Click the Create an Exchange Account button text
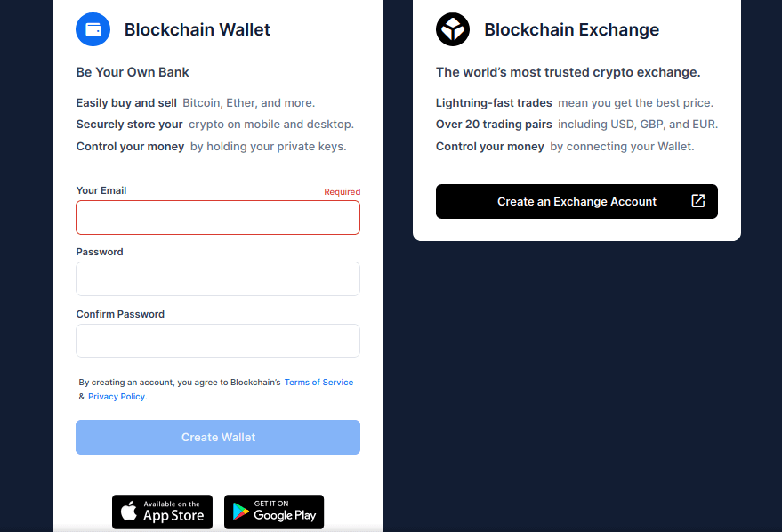The image size is (782, 532). [576, 202]
